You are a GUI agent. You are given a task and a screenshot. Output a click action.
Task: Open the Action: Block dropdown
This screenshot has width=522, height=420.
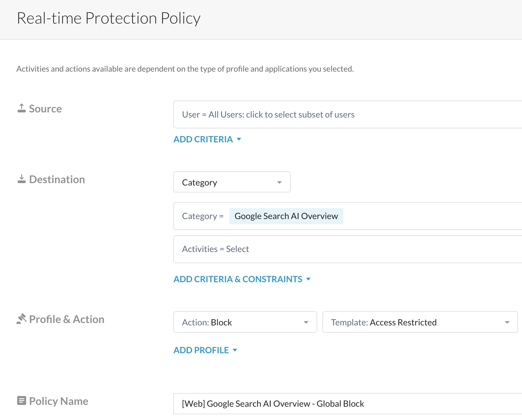point(245,322)
